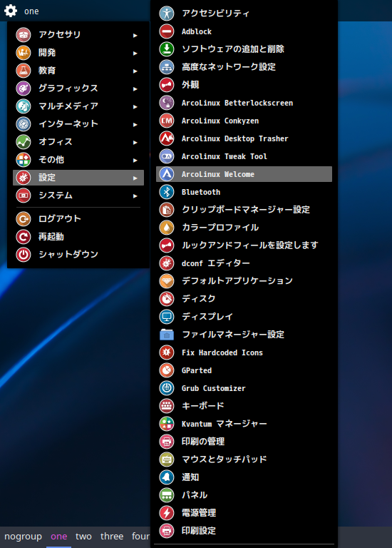This screenshot has height=548, width=392.
Task: Click the シャットダウン power icon
Action: pos(24,255)
